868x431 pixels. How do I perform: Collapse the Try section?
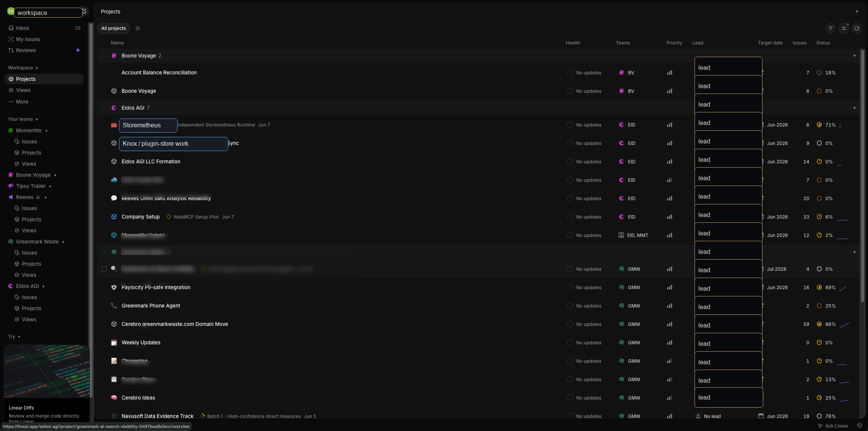tap(14, 337)
